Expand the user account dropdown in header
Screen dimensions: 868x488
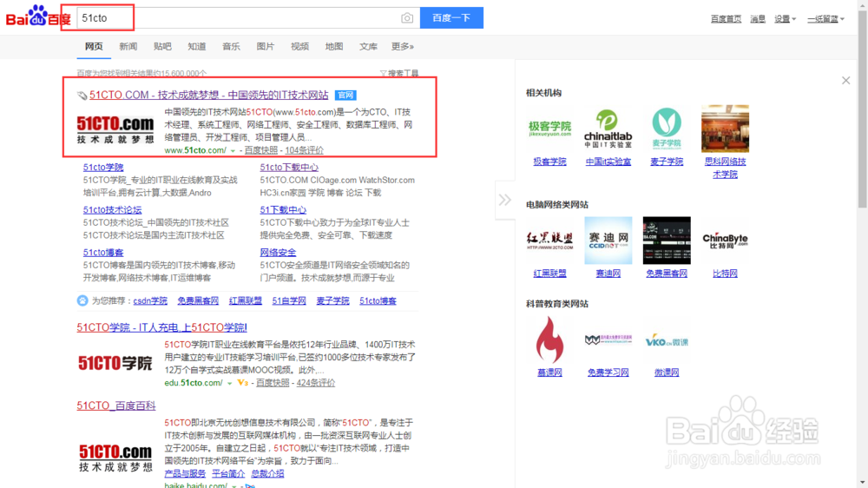pyautogui.click(x=825, y=19)
